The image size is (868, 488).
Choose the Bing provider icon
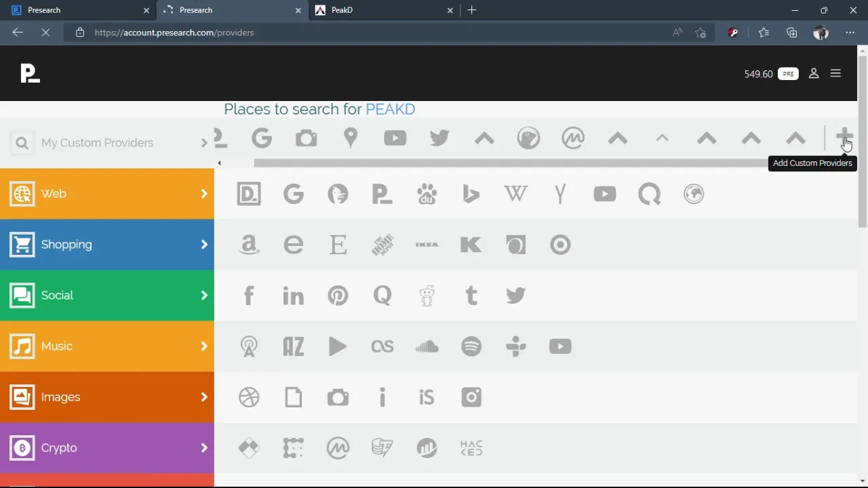[471, 194]
